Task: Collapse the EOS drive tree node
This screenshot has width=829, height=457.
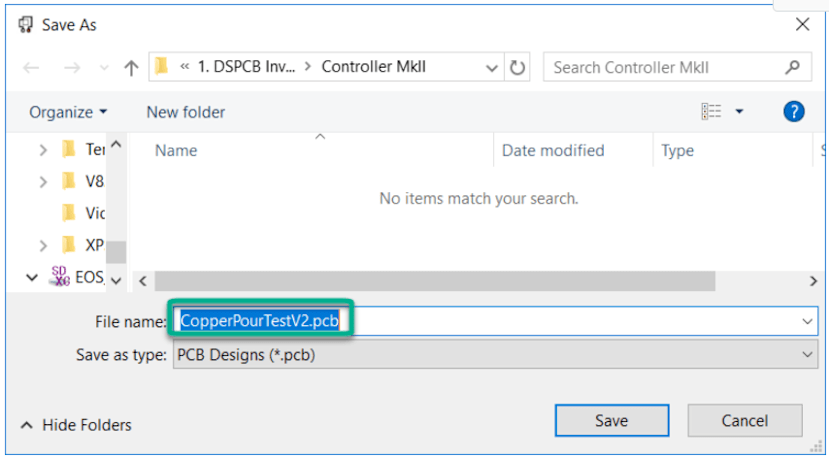Action: (32, 277)
